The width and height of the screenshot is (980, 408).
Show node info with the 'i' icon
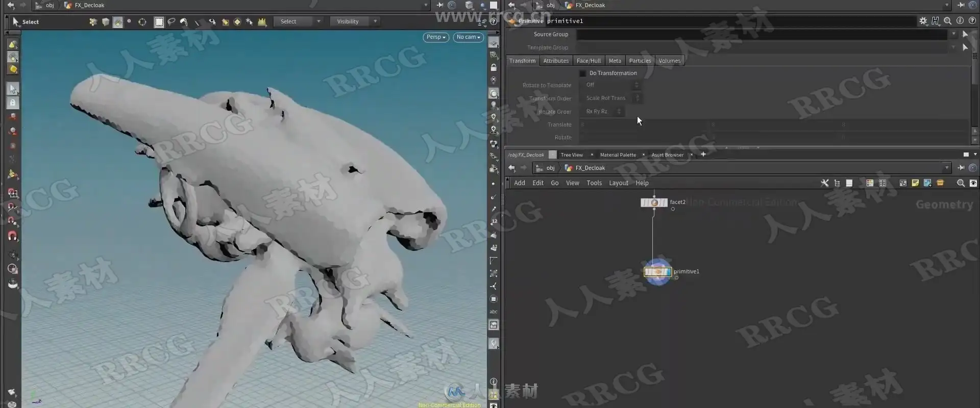pyautogui.click(x=960, y=21)
